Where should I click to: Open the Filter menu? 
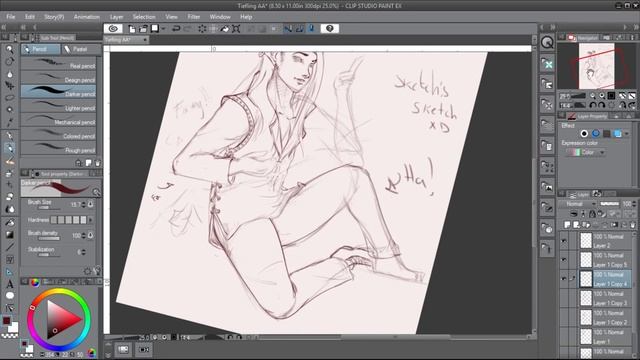(193, 17)
